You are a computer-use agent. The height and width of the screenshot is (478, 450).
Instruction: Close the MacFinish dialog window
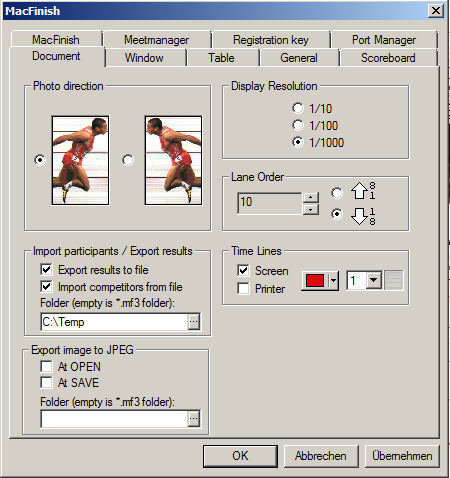point(436,11)
